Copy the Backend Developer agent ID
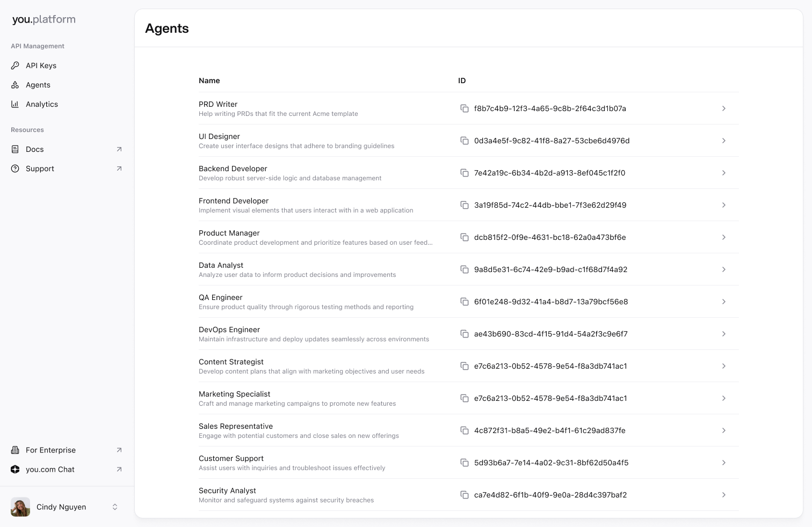The height and width of the screenshot is (527, 812). point(465,173)
